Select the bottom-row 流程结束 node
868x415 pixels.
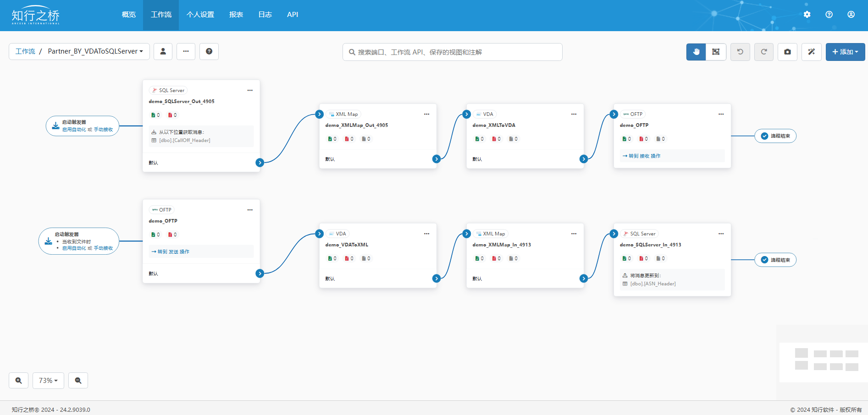tap(775, 260)
